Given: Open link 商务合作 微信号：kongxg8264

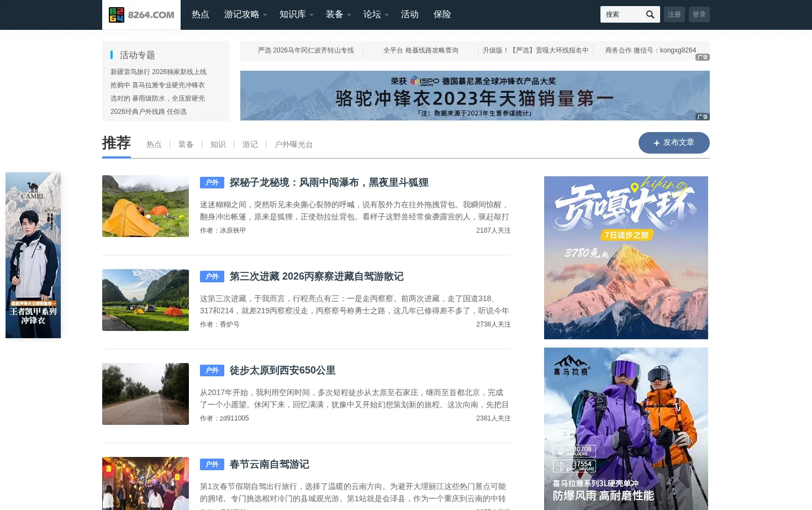Looking at the screenshot, I should click(x=651, y=50).
